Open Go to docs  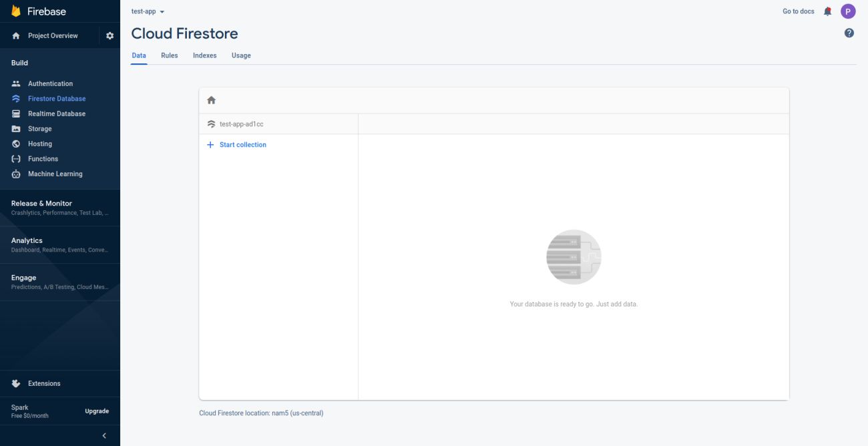797,11
